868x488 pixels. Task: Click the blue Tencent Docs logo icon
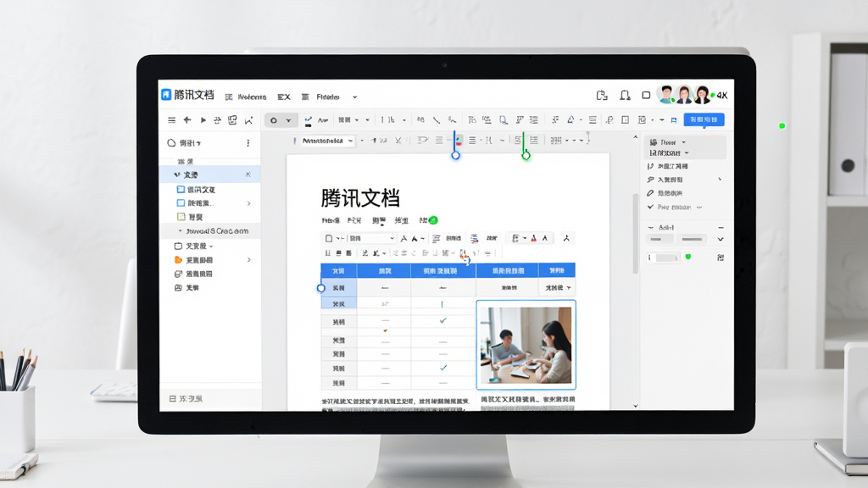click(x=166, y=95)
